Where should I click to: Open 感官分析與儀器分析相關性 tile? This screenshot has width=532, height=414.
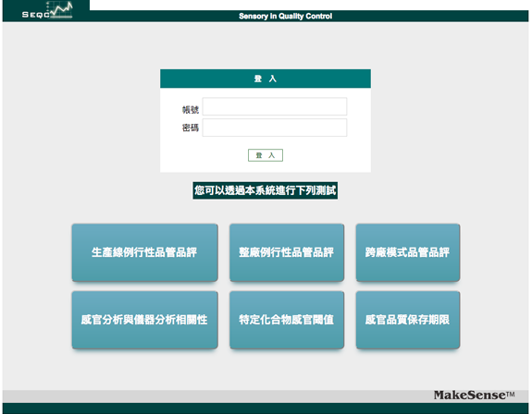[144, 320]
